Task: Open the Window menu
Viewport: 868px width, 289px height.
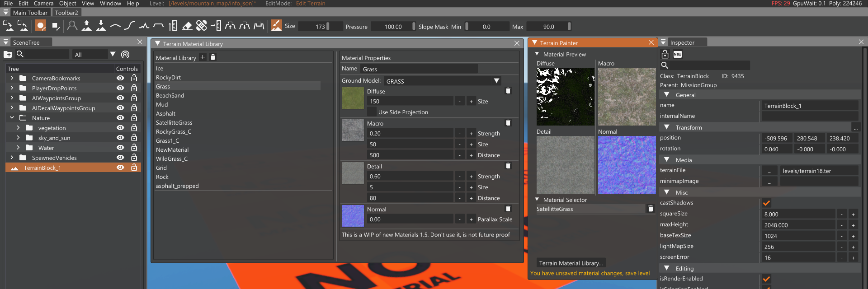Action: coord(110,3)
